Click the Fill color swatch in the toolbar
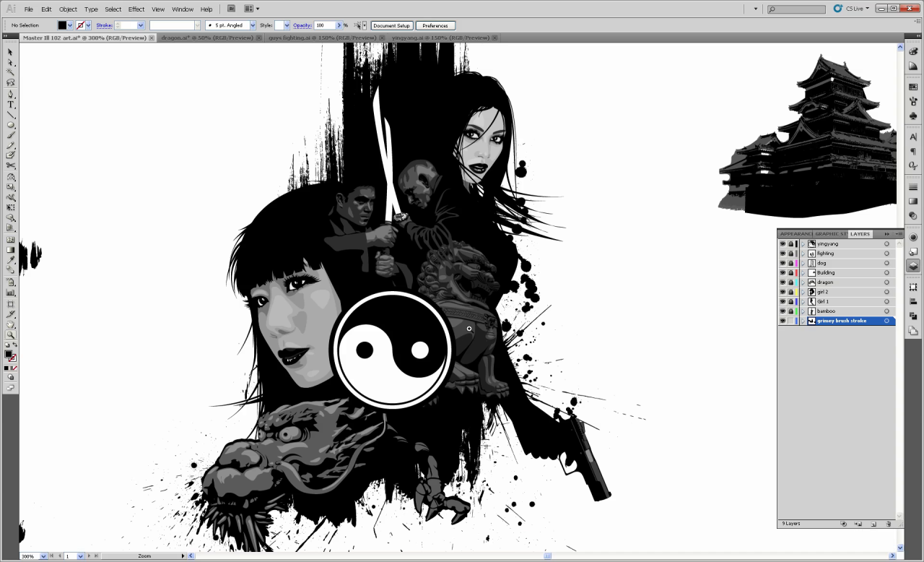Image resolution: width=924 pixels, height=562 pixels. tap(63, 25)
